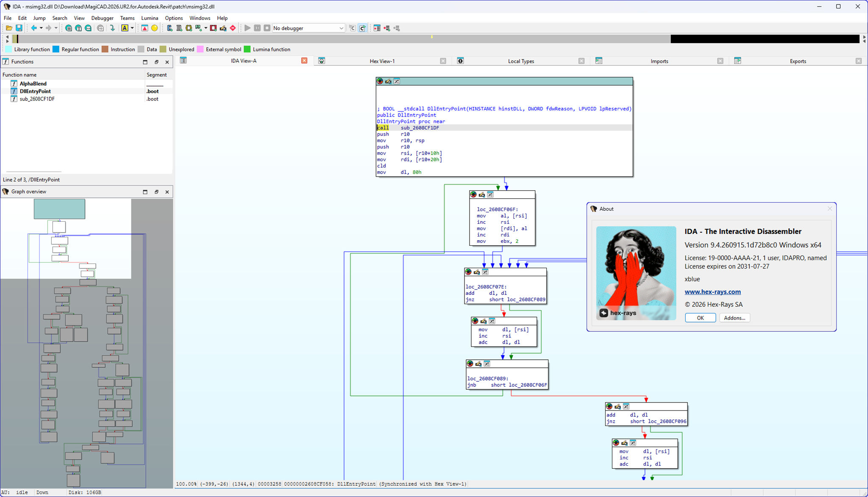868x497 pixels.
Task: Close the About dialog
Action: [830, 208]
